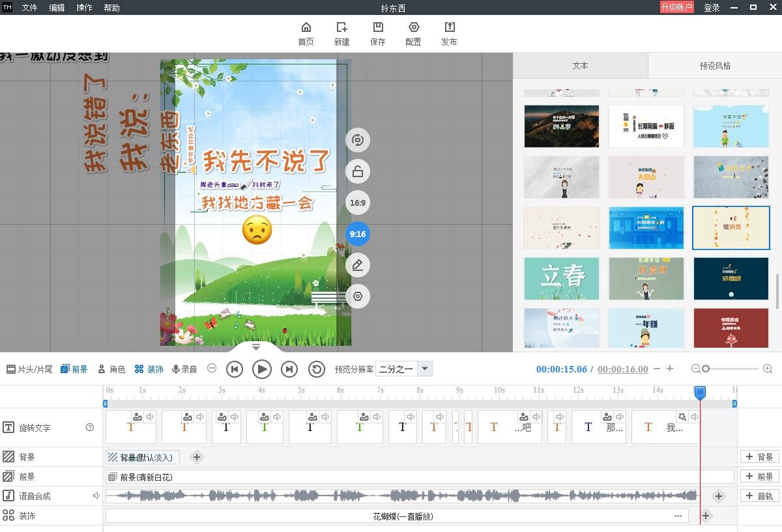The image size is (782, 532).
Task: Open 配置 settings icon
Action: (413, 33)
